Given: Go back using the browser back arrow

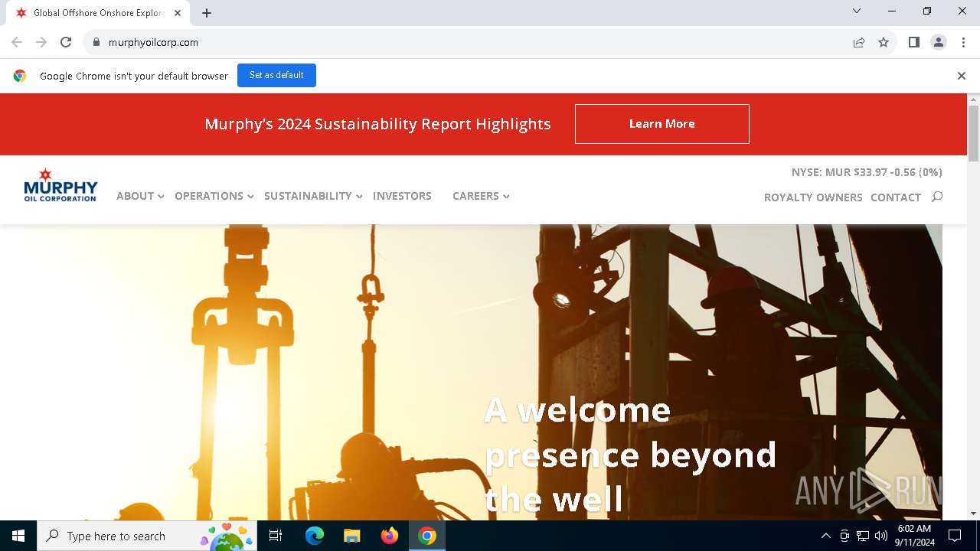Looking at the screenshot, I should (x=17, y=42).
